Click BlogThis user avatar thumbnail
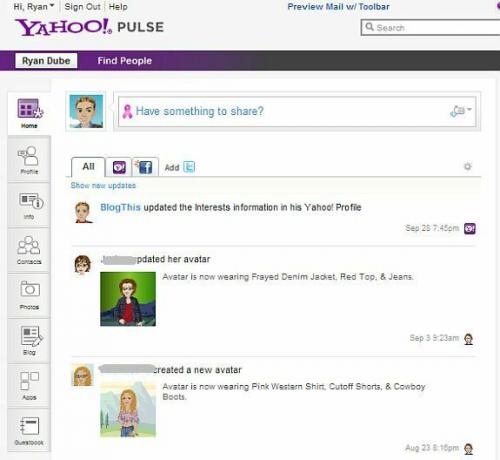Image resolution: width=500 pixels, height=460 pixels. tap(83, 212)
